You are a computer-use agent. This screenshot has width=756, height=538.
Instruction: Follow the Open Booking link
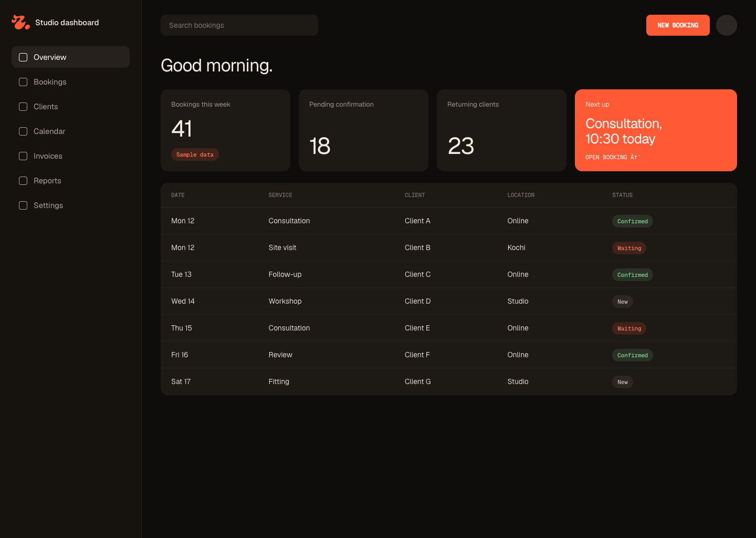(x=613, y=157)
